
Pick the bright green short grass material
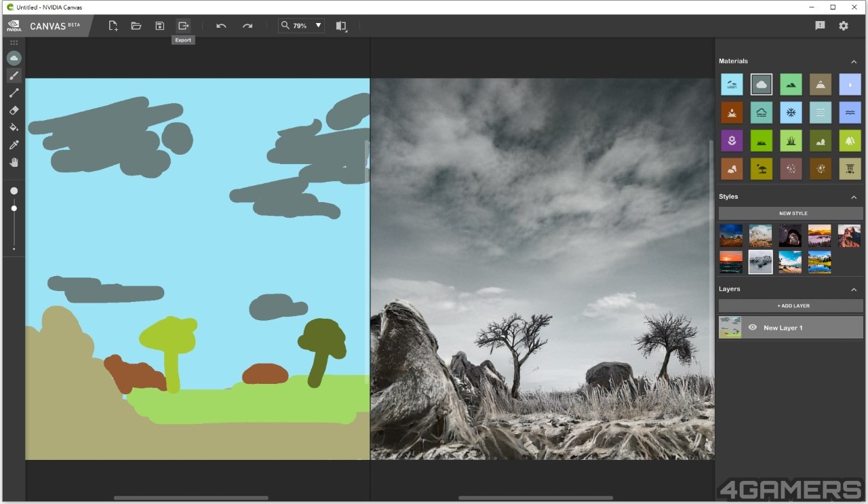pos(762,140)
